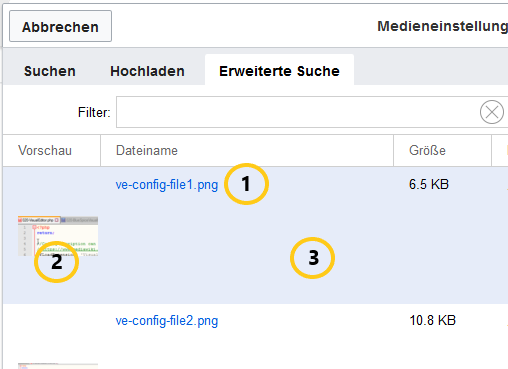508x369 pixels.
Task: Click the 6.5 KB size cell
Action: click(x=429, y=184)
